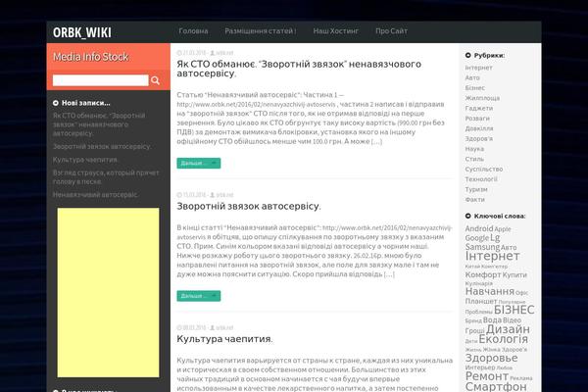Open sidebar recent post Культура чаепития
This screenshot has height=392, width=588.
tap(85, 160)
